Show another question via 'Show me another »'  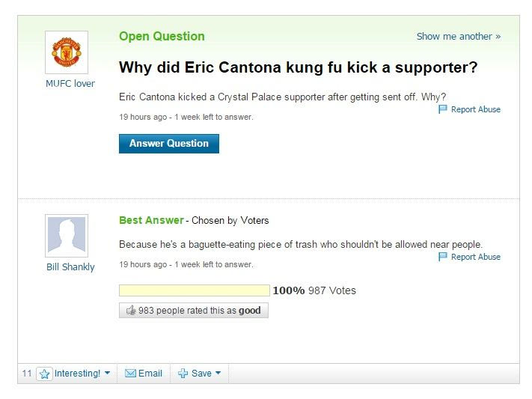[x=458, y=36]
